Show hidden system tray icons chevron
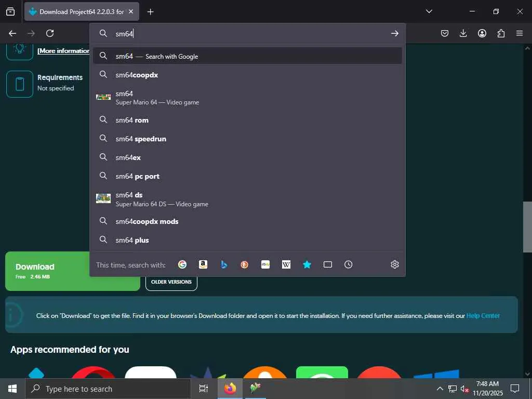Viewport: 532px width, 399px height. [440, 389]
